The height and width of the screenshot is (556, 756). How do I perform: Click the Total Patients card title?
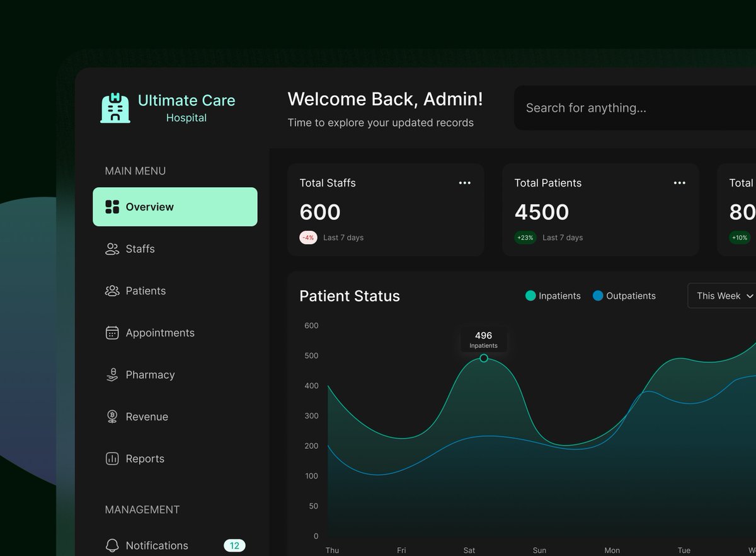(548, 183)
